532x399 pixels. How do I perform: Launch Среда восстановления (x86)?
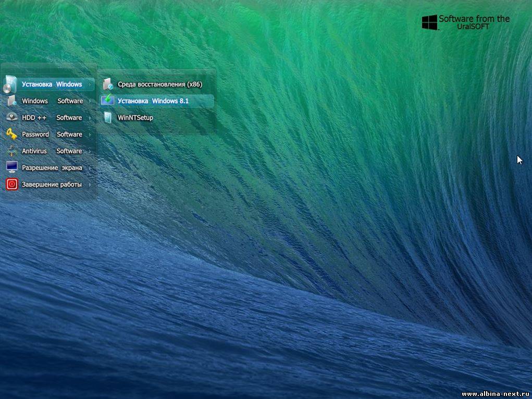(157, 84)
